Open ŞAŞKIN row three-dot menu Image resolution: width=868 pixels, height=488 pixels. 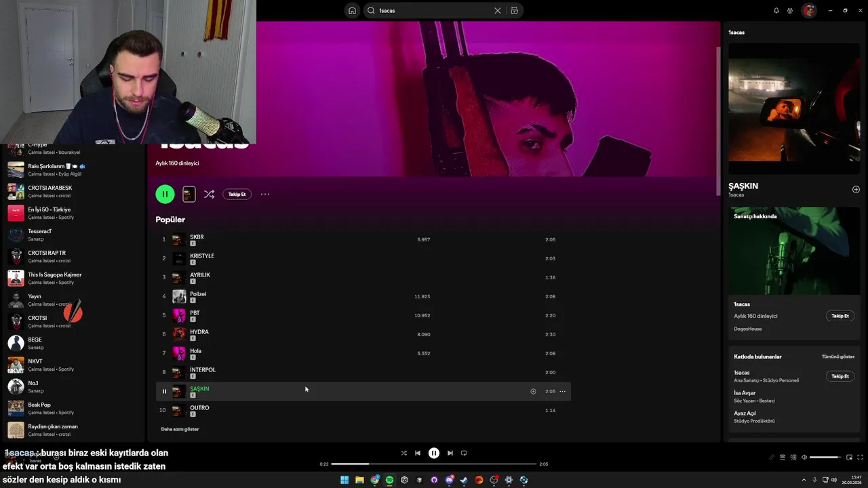tap(562, 391)
